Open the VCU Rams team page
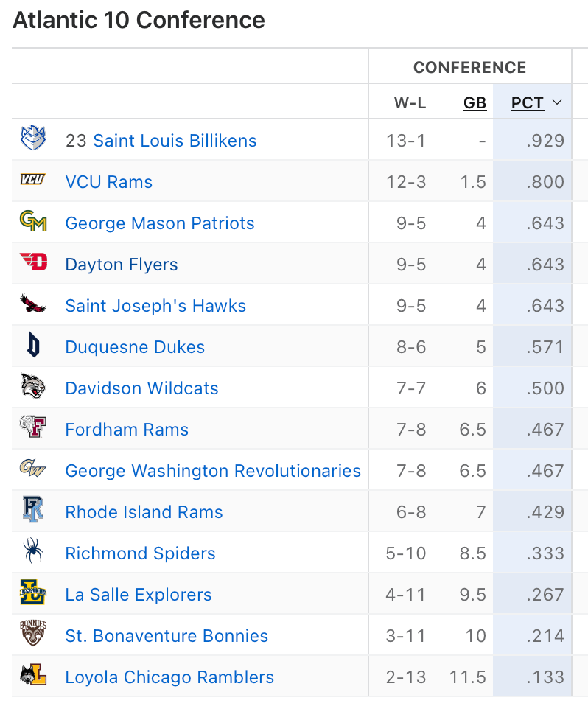Screen dimensions: 588x706 pos(109,182)
